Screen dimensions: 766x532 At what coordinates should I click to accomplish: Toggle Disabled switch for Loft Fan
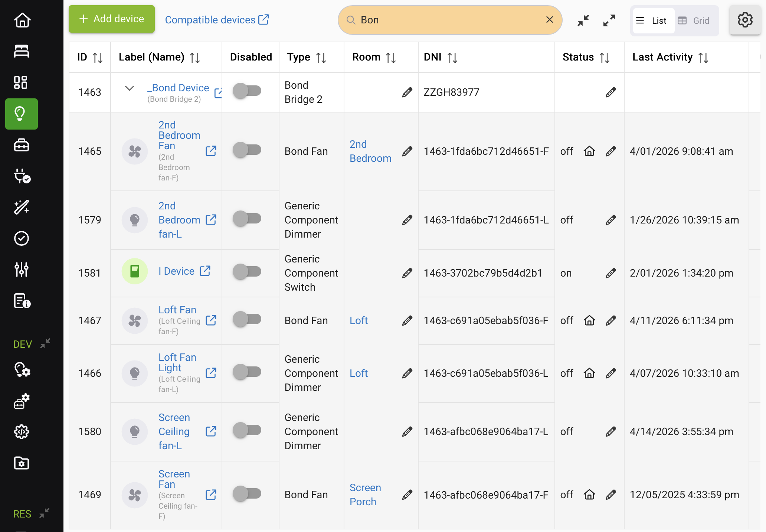coord(247,319)
